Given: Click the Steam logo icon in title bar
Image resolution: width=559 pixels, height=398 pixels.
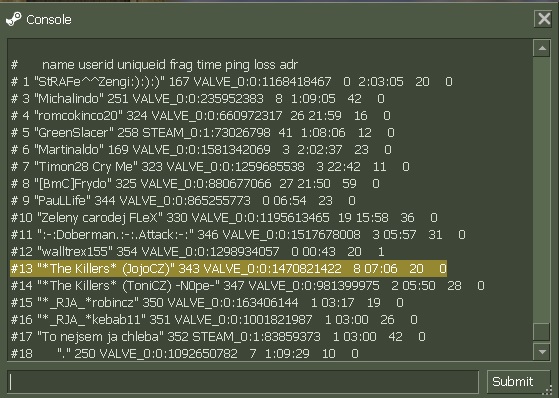Looking at the screenshot, I should [x=13, y=19].
